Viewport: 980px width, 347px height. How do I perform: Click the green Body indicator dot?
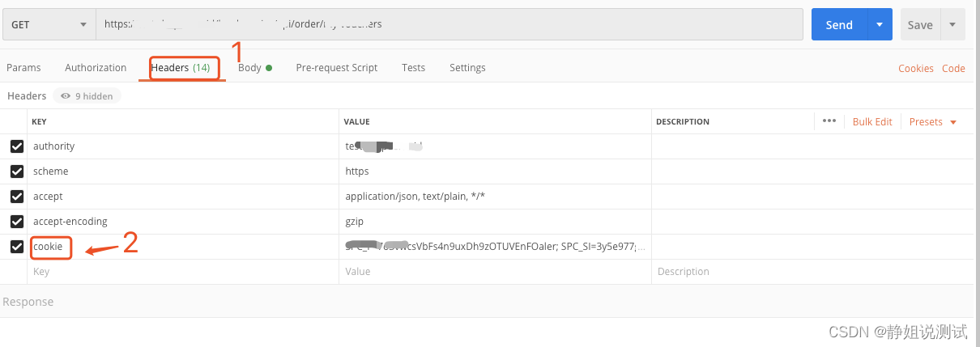269,68
